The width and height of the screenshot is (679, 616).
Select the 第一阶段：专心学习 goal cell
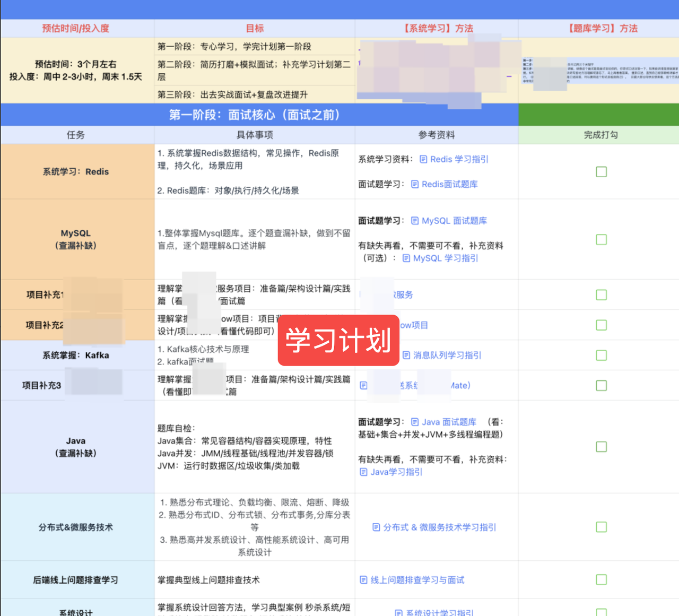click(255, 47)
